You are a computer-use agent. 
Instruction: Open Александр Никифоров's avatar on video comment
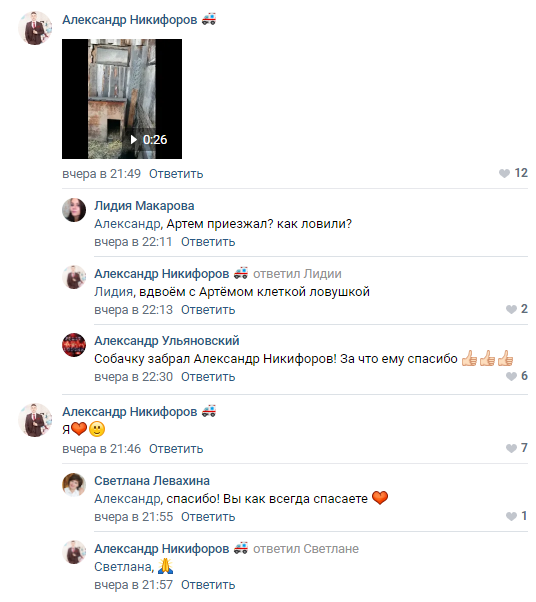(35, 28)
